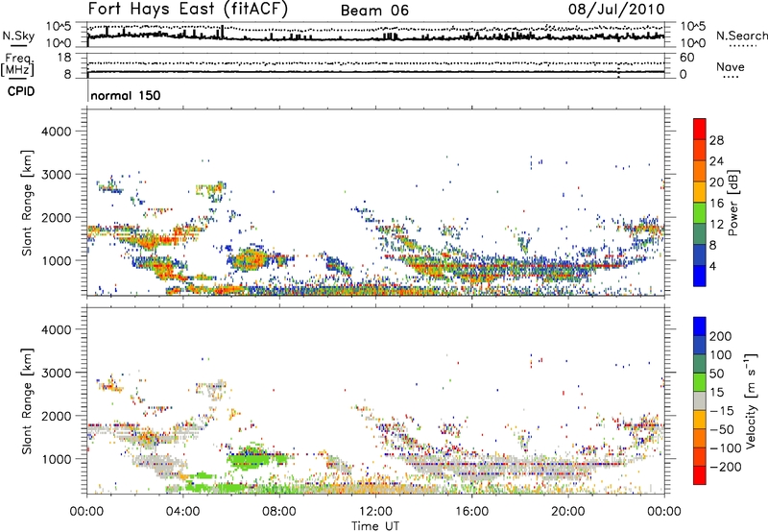Viewport: 768px width, 532px height.
Task: Click the '20:00' time tick label
Action: pyautogui.click(x=567, y=512)
